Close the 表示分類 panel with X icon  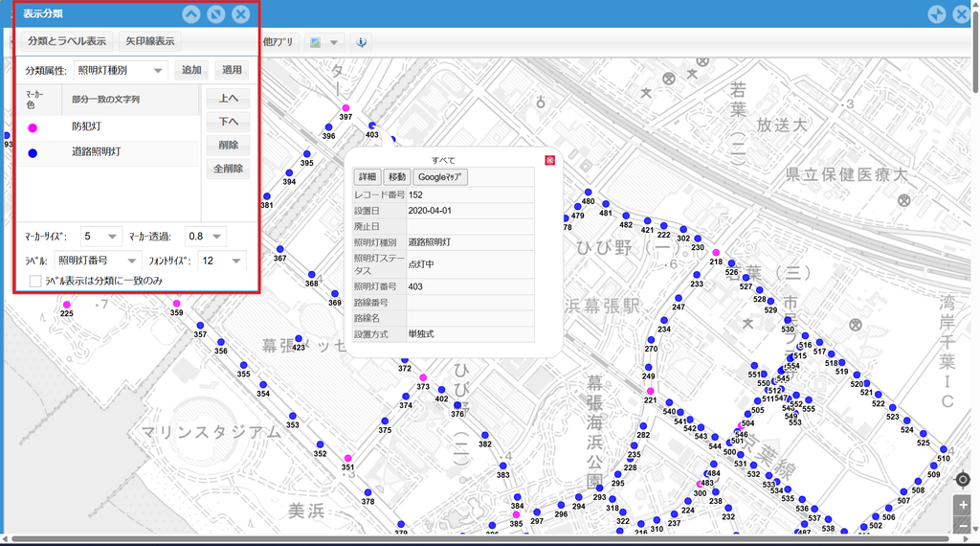pos(240,13)
